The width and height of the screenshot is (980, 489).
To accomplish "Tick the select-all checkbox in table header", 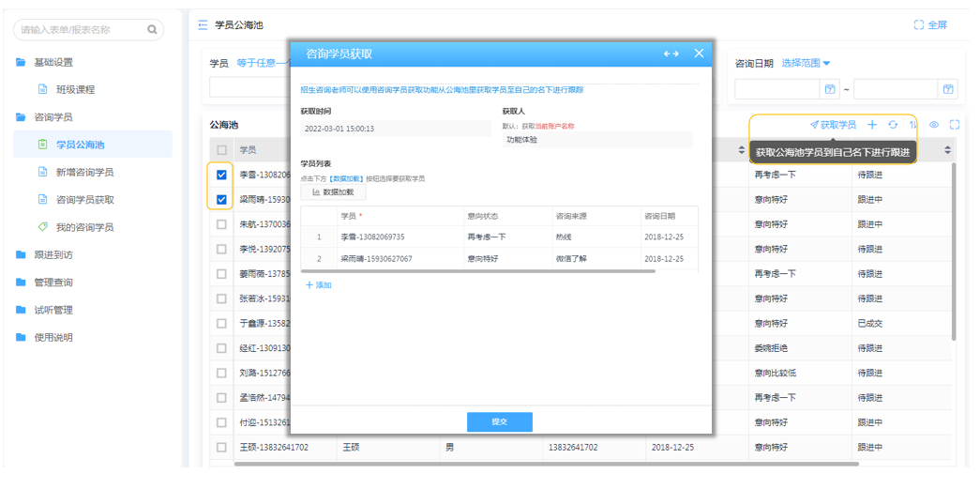I will pos(221,150).
